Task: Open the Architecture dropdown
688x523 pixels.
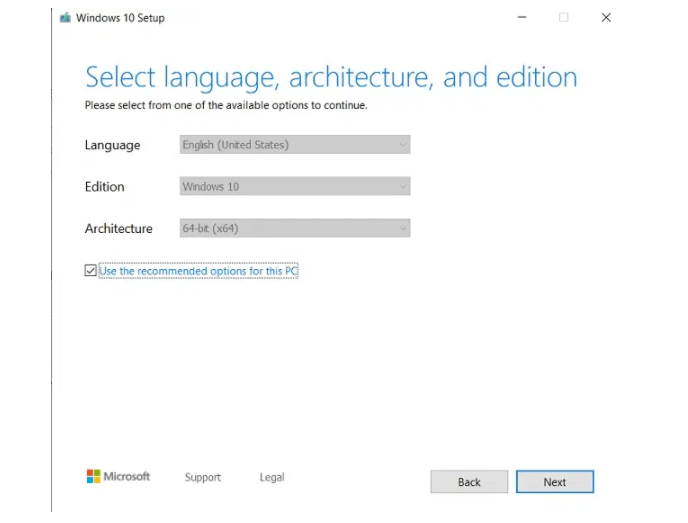Action: pyautogui.click(x=295, y=228)
